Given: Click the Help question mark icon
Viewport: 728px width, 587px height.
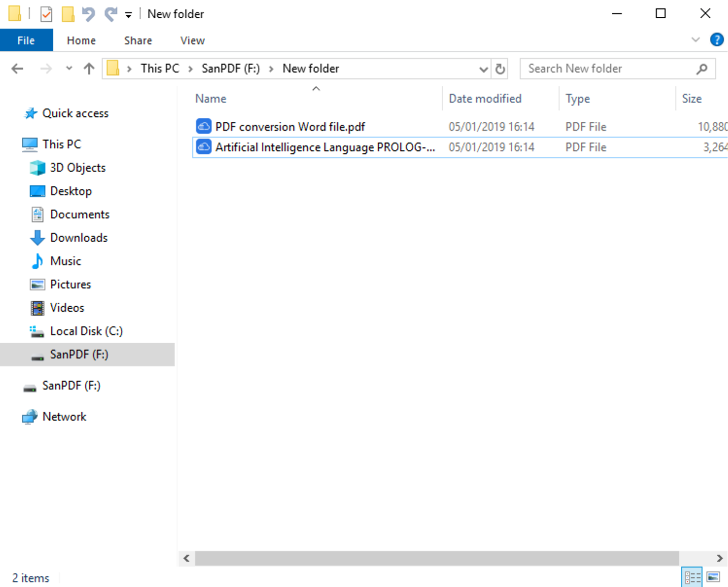Looking at the screenshot, I should [x=717, y=40].
